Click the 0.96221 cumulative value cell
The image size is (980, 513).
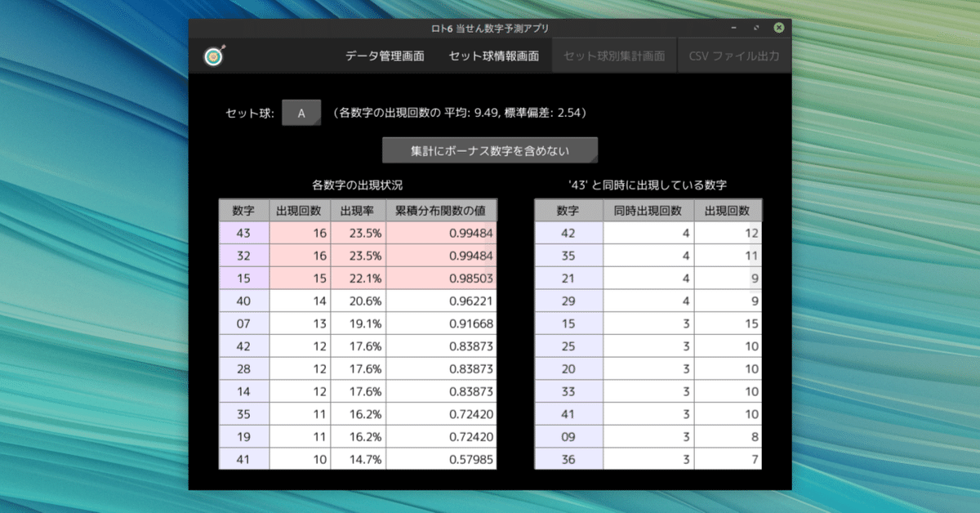441,301
